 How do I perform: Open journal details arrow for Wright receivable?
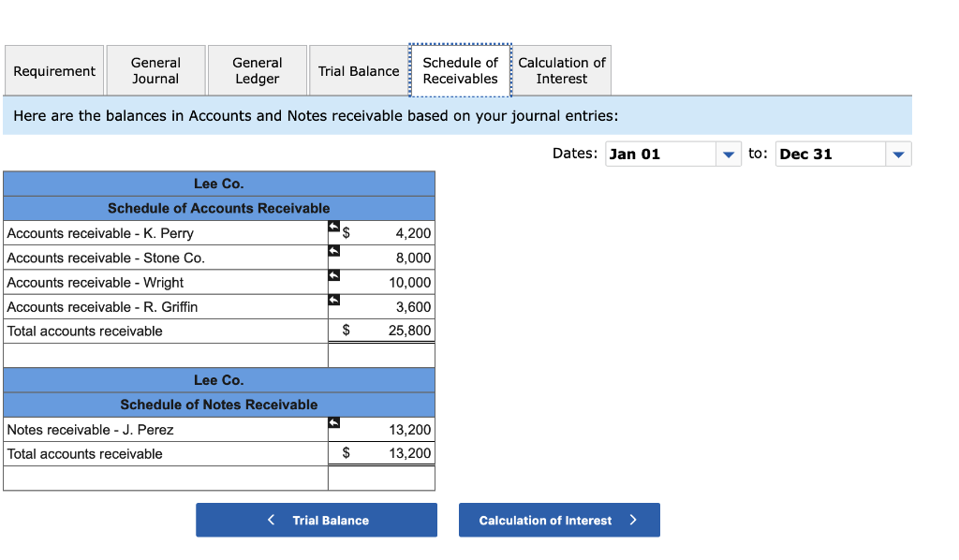point(332,275)
